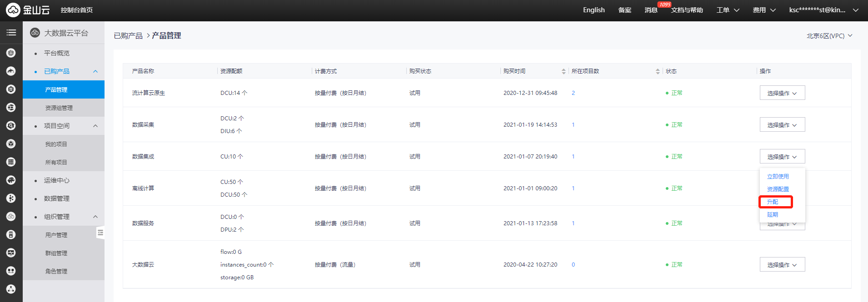Click the 数据集成 product name cell
Viewport: 868px width, 302px height.
click(x=143, y=157)
